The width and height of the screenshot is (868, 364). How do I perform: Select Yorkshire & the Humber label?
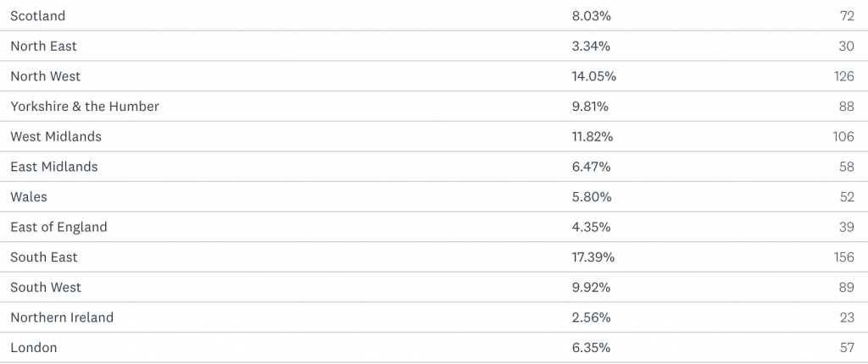point(85,107)
